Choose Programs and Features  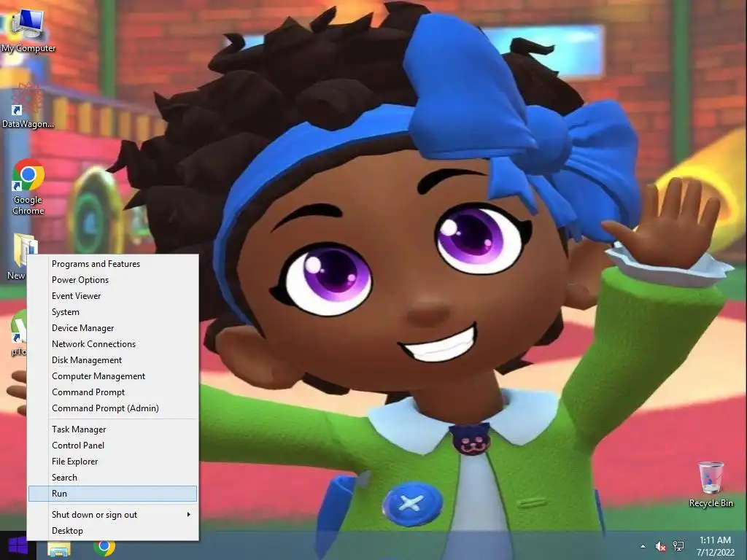[112, 264]
